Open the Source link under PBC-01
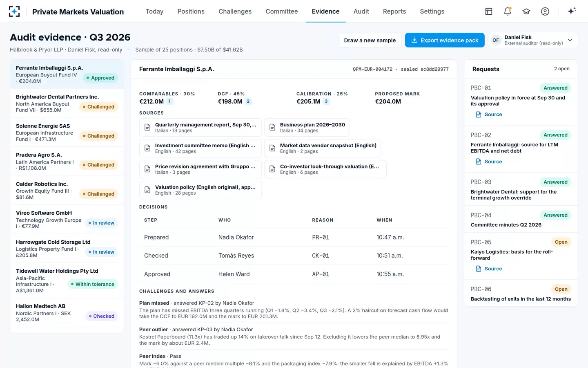This screenshot has height=368, width=588. (489, 114)
